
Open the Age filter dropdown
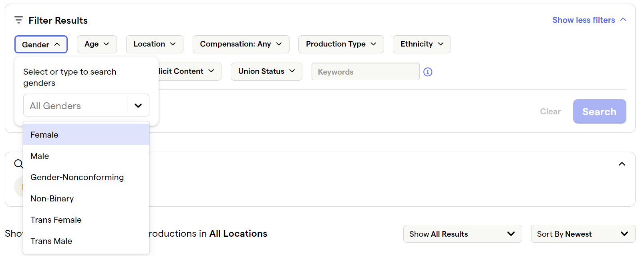[97, 44]
